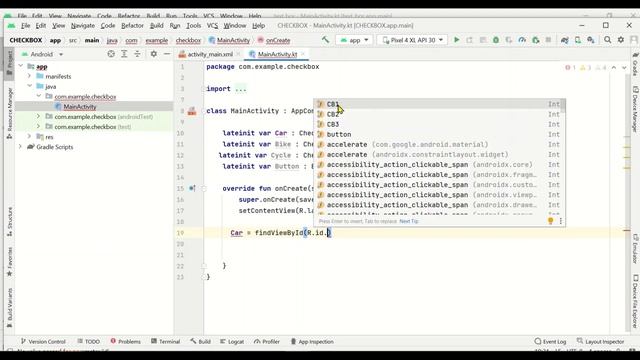Click the Stop square icon in toolbar
Screen dimensions: 640x360
coord(549,40)
